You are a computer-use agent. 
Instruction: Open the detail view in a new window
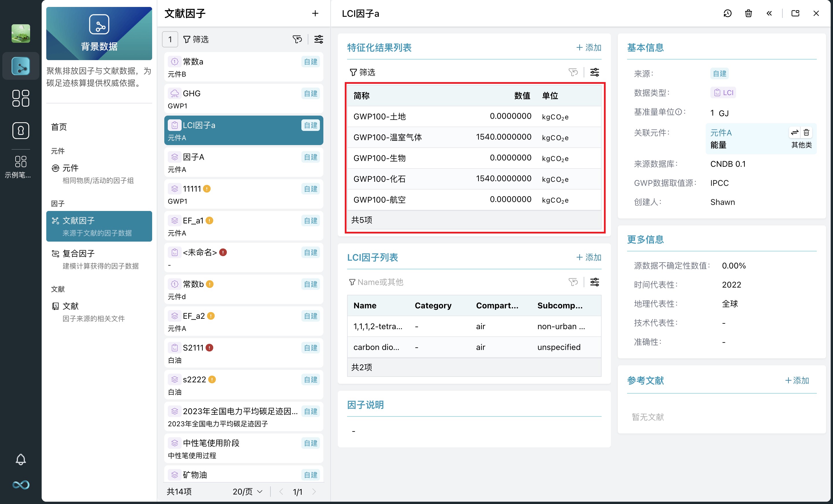click(795, 14)
